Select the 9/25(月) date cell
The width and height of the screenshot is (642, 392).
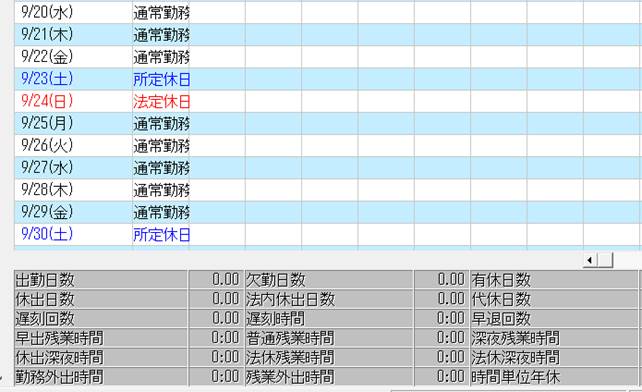(x=73, y=123)
